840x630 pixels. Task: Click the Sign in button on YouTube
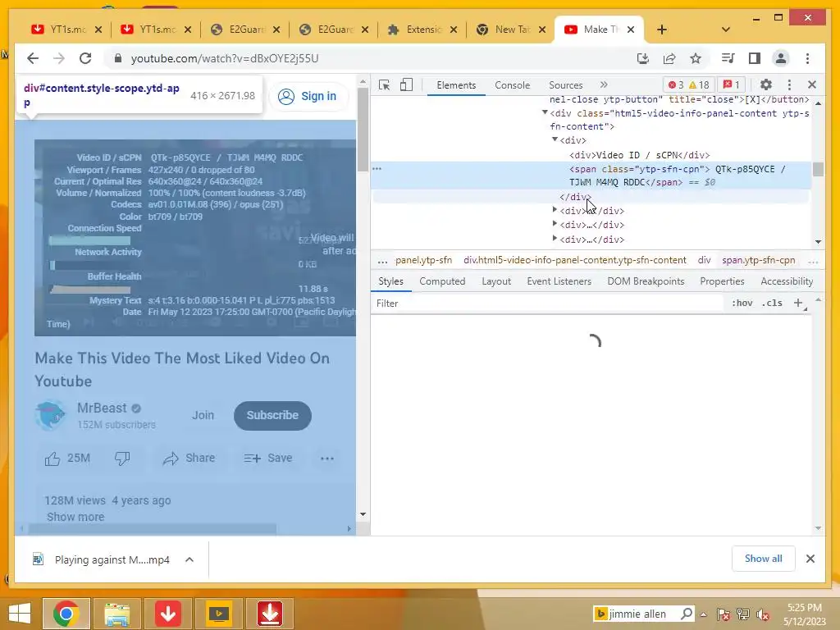308,97
